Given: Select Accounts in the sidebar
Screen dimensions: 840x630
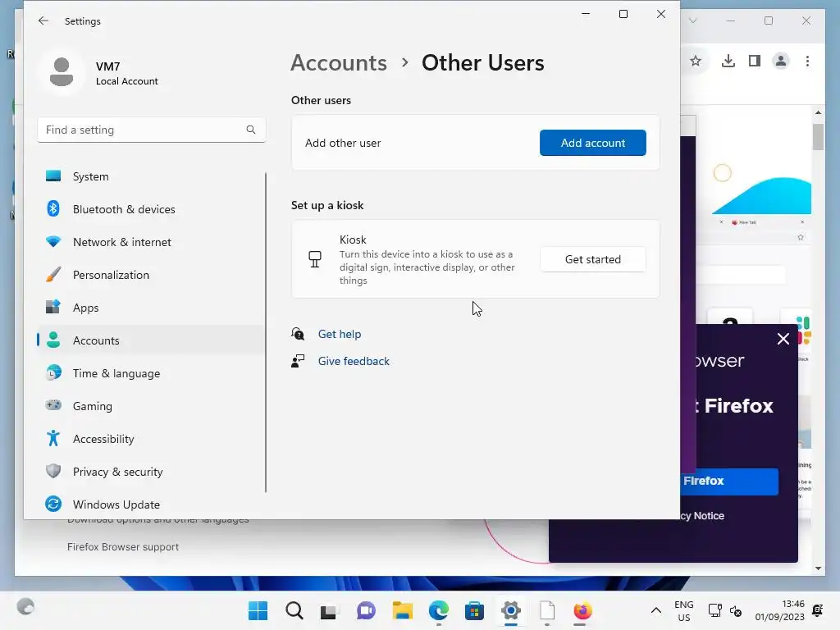Looking at the screenshot, I should tap(151, 340).
